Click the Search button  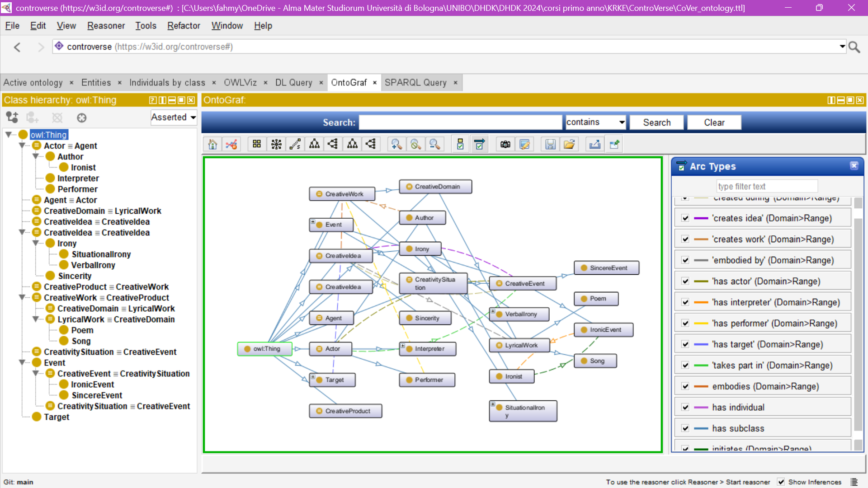[x=656, y=122]
